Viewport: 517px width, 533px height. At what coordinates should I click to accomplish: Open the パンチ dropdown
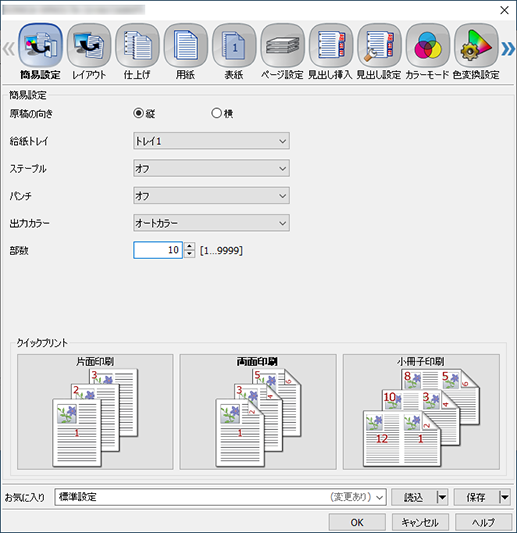(211, 195)
